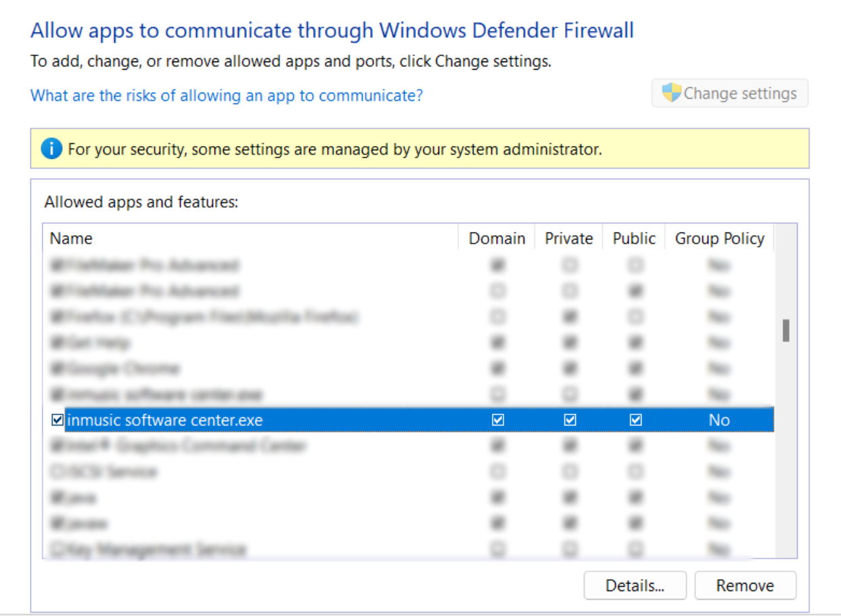Open the Details... dialog
The image size is (841, 616).
635,586
